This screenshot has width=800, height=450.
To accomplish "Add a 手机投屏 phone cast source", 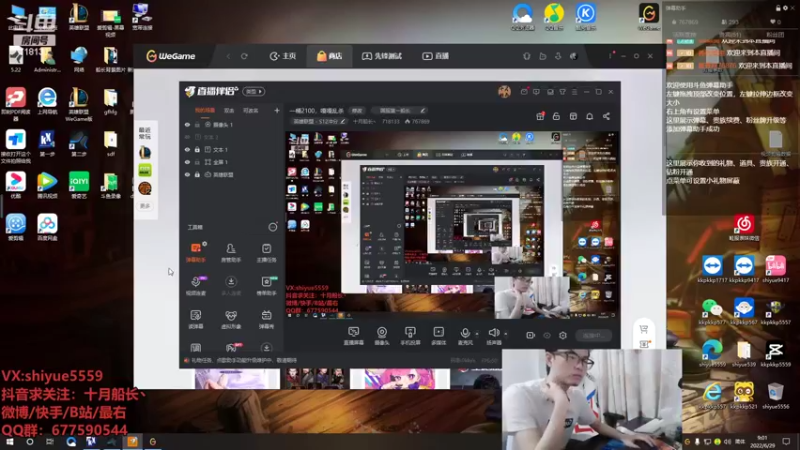I will 410,336.
